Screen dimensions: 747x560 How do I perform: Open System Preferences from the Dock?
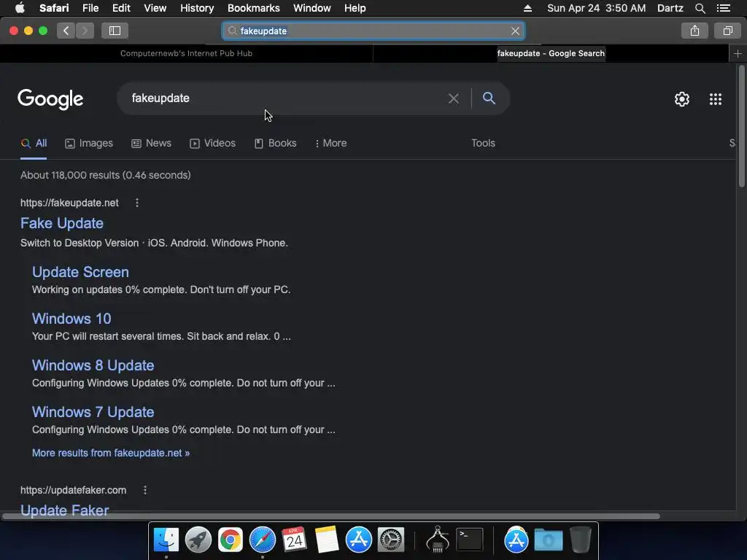click(391, 540)
